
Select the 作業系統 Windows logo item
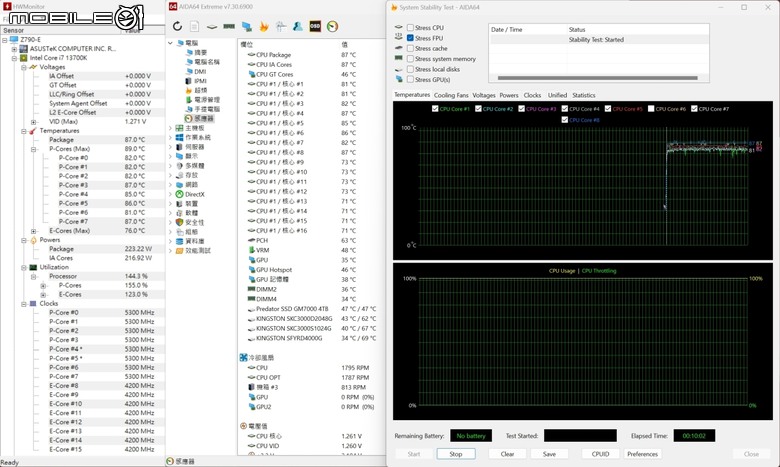pyautogui.click(x=193, y=137)
